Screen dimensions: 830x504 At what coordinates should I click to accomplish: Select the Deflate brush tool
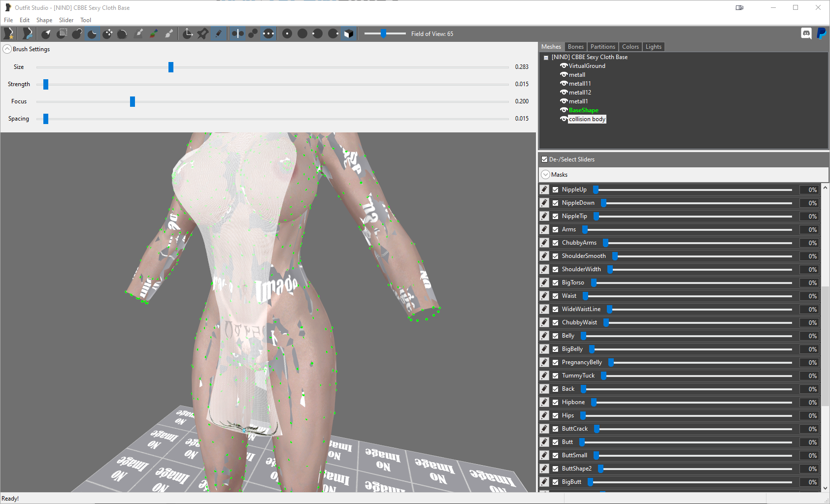point(92,33)
